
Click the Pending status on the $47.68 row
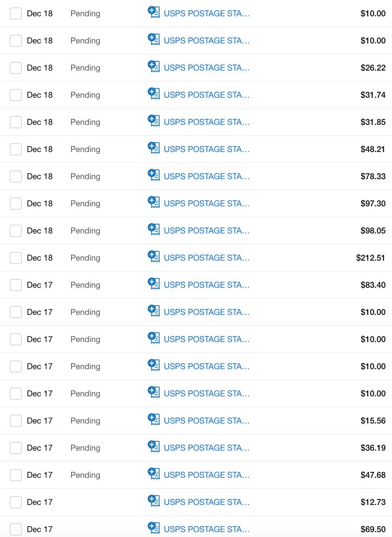point(85,475)
